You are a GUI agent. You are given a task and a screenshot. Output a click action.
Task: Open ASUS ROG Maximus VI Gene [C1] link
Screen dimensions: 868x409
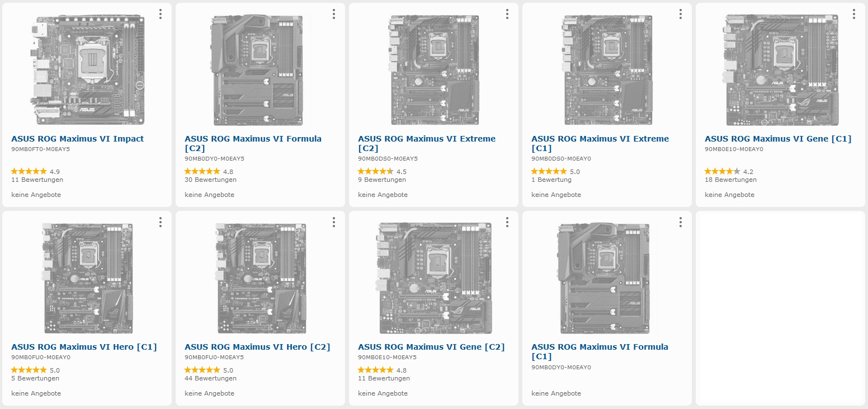coord(777,139)
